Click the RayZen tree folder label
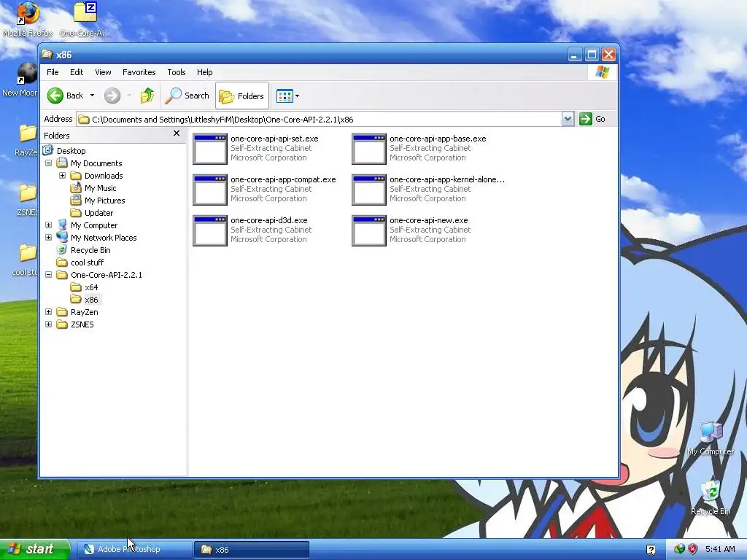747x560 pixels. click(85, 312)
